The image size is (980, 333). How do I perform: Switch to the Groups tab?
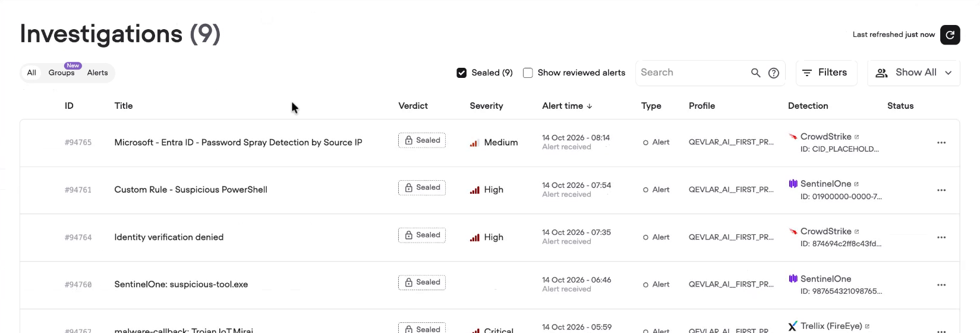click(62, 73)
